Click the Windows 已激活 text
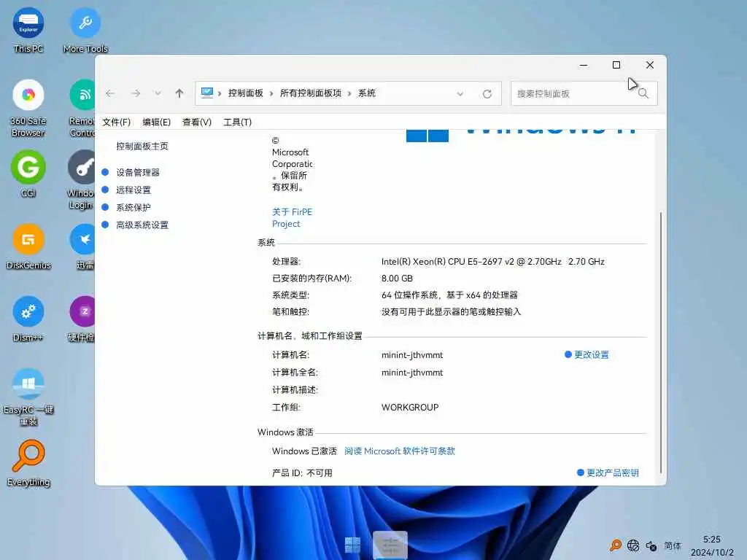Viewport: 747px width, 560px height. [x=304, y=451]
